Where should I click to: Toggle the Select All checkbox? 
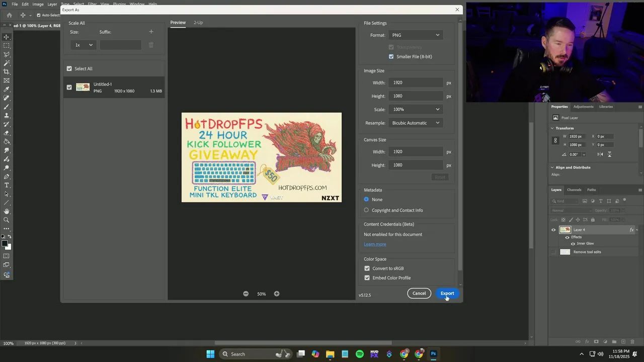coord(69,69)
